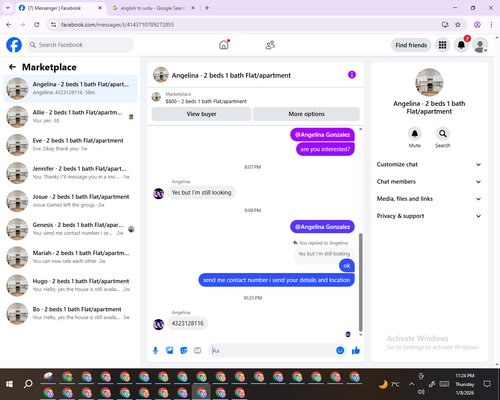Screen dimensions: 500x400
Task: Open a new Chrome tab
Action: click(207, 8)
